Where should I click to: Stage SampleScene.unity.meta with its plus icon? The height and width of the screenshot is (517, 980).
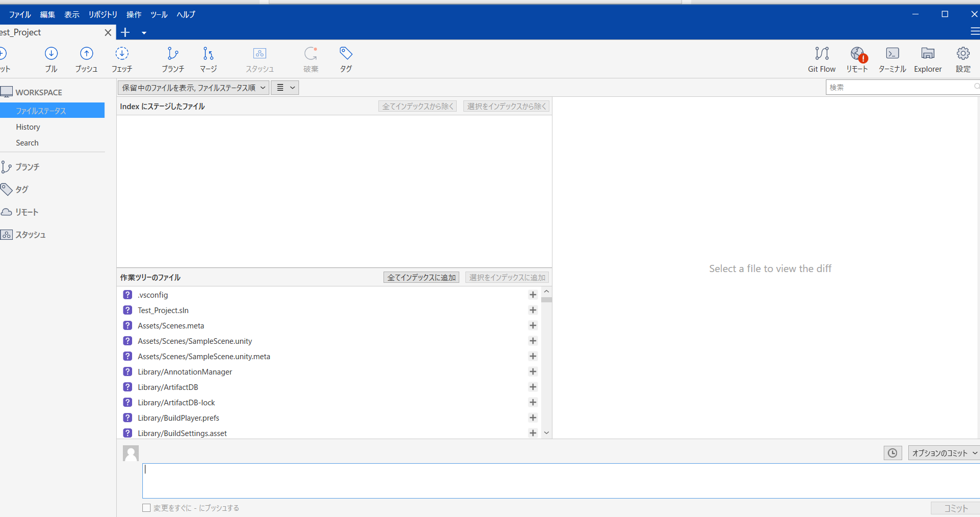(x=533, y=356)
